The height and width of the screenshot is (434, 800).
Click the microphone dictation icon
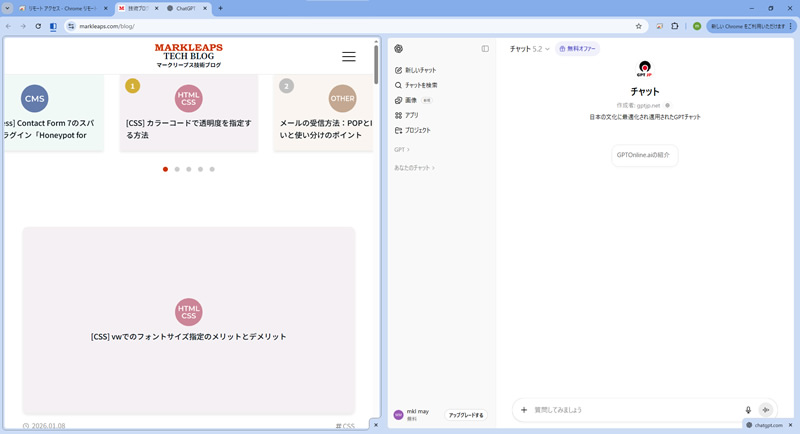[x=748, y=409]
